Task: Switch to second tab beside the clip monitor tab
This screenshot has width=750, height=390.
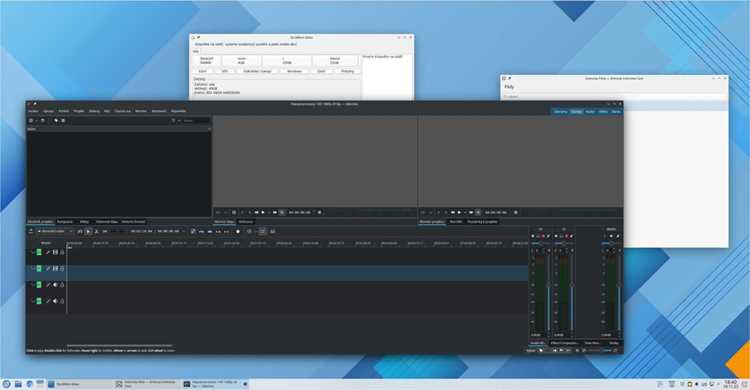Action: (x=246, y=222)
